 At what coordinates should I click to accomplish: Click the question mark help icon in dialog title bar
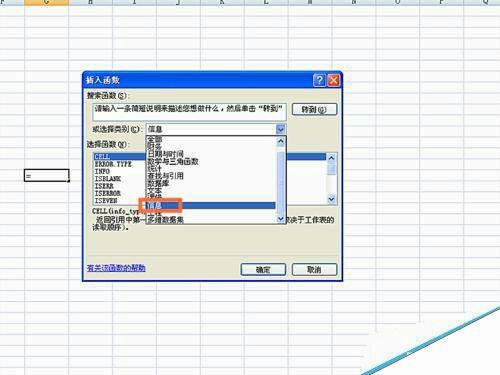click(319, 80)
